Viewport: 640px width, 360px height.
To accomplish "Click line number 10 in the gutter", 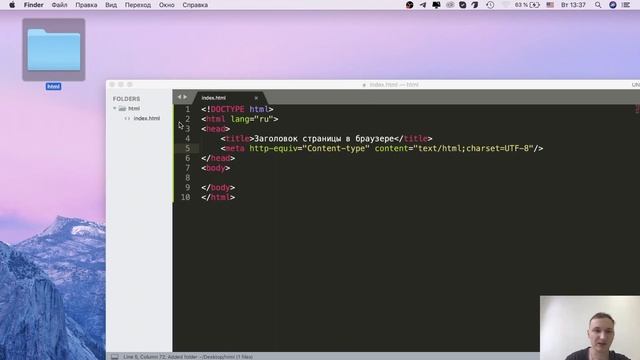I will (185, 197).
